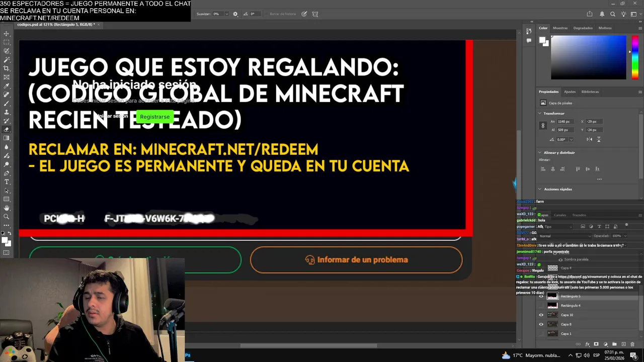644x362 pixels.
Task: Select the Hand tool
Action: point(7,208)
